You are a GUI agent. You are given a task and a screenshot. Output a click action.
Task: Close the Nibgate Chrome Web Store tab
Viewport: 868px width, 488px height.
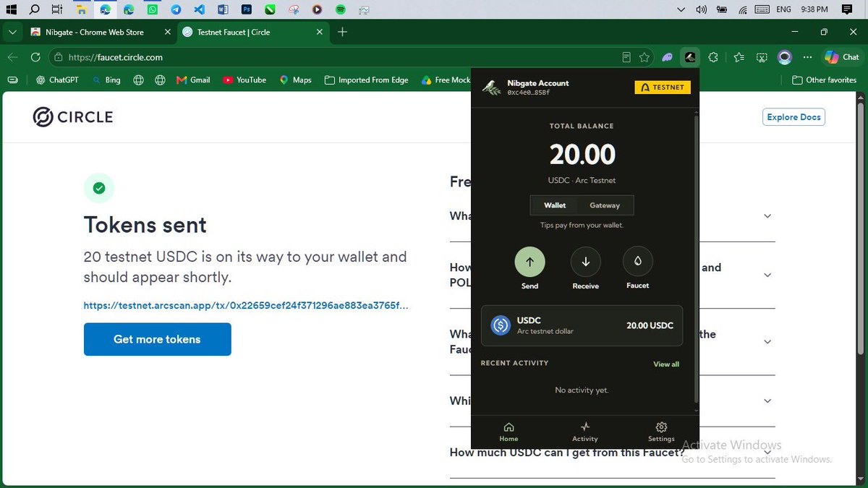pos(167,33)
